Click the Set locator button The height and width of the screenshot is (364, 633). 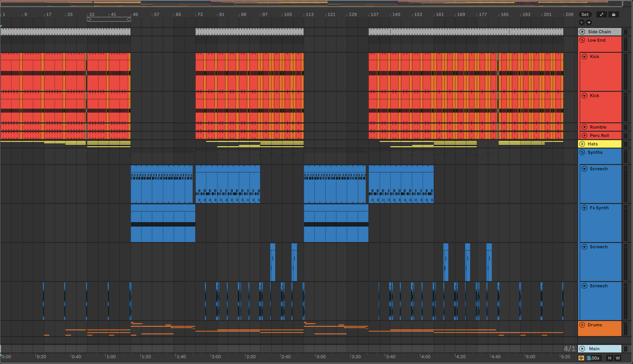tap(585, 14)
